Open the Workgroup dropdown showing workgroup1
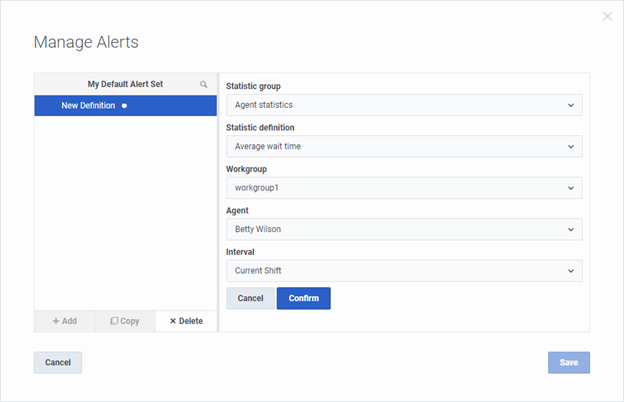The height and width of the screenshot is (402, 624). point(403,188)
